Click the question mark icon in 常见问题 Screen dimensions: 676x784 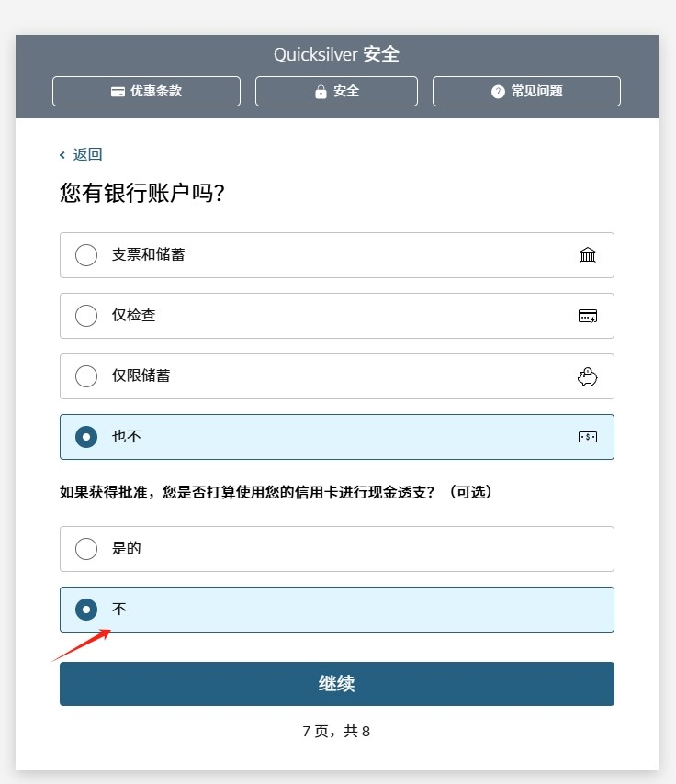[x=497, y=91]
